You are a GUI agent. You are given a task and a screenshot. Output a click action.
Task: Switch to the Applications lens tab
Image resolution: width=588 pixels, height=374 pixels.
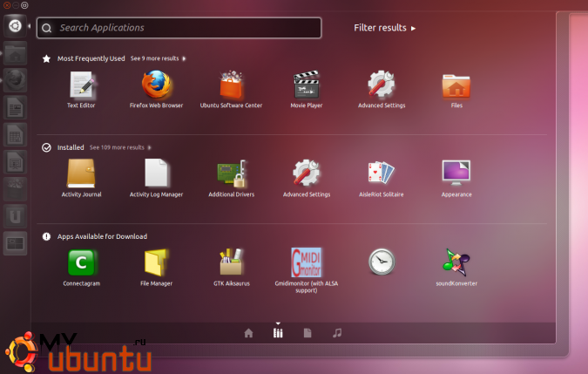pyautogui.click(x=278, y=333)
